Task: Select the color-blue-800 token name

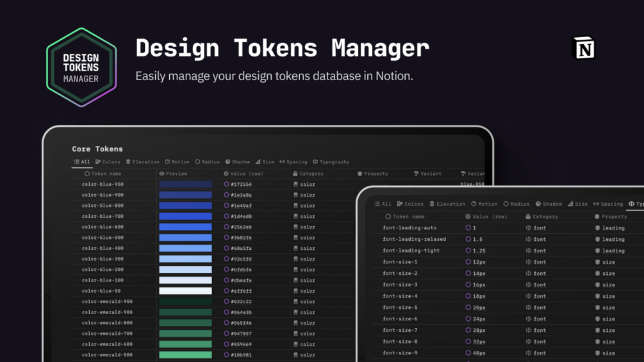Action: point(103,206)
